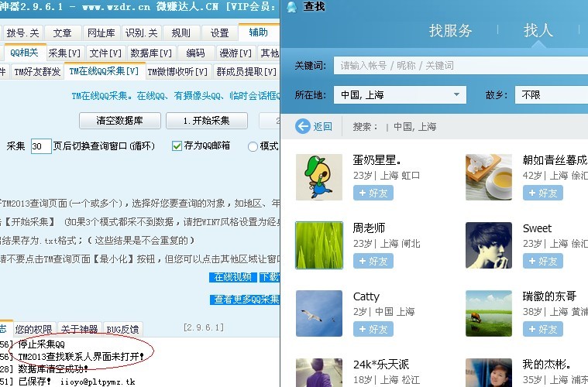Open 蛋奶星星 cartoon avatar
The height and width of the screenshot is (387, 588).
click(x=319, y=176)
